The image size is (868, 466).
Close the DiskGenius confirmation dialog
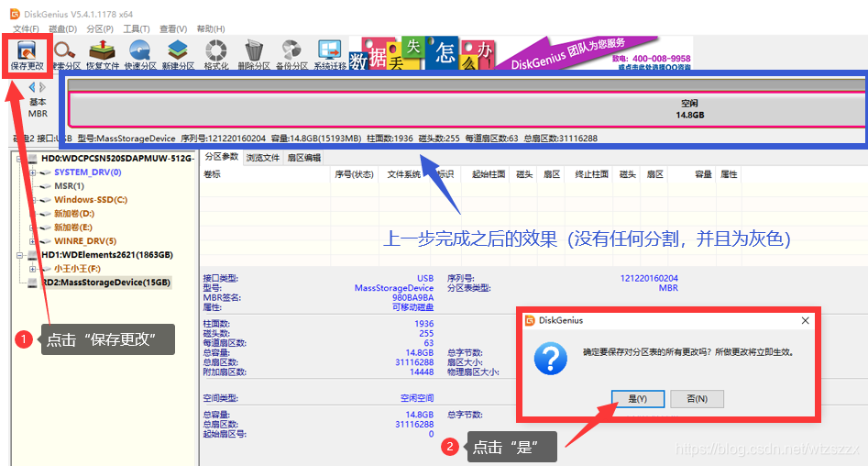coord(805,320)
